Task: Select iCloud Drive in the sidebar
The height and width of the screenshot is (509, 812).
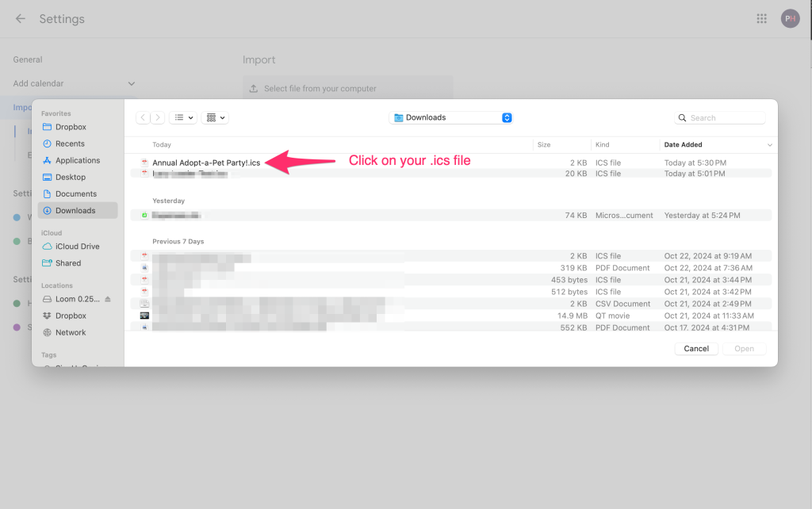Action: pos(77,247)
